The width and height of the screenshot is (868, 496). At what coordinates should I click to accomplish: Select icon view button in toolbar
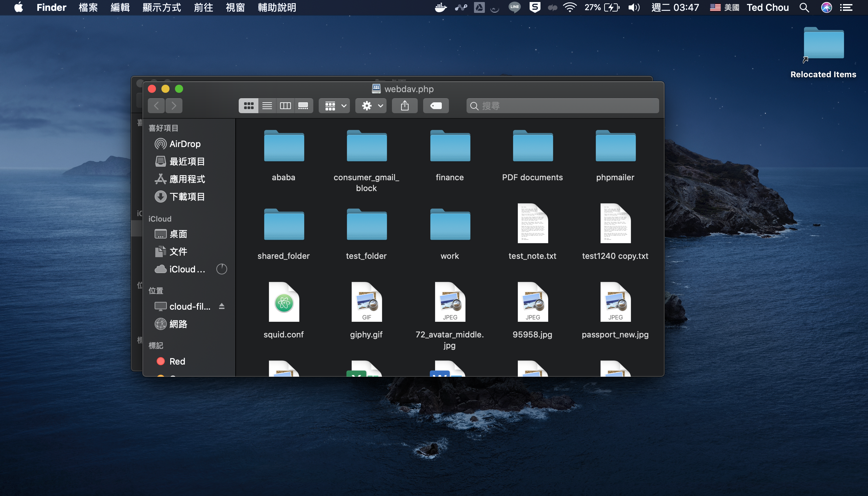(x=249, y=106)
